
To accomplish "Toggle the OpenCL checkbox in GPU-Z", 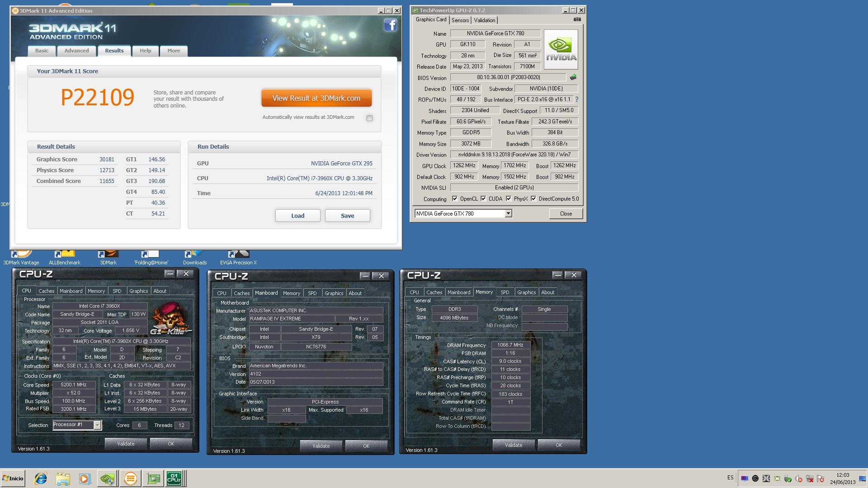I will (x=455, y=198).
